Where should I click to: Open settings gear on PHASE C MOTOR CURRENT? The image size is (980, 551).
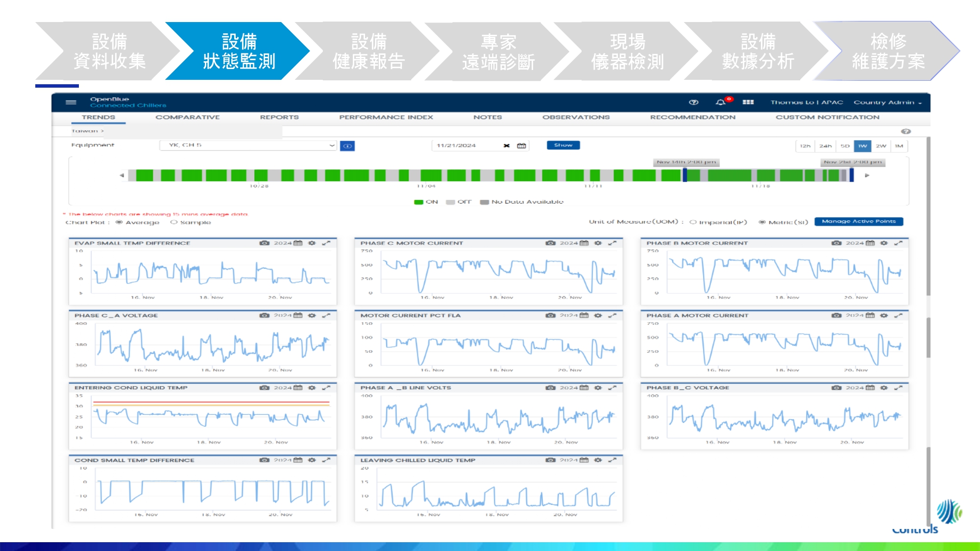coord(598,243)
